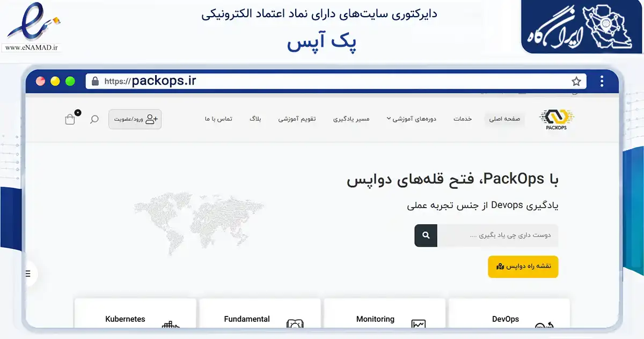
Task: Click the Kubernetes card icon
Action: [171, 324]
